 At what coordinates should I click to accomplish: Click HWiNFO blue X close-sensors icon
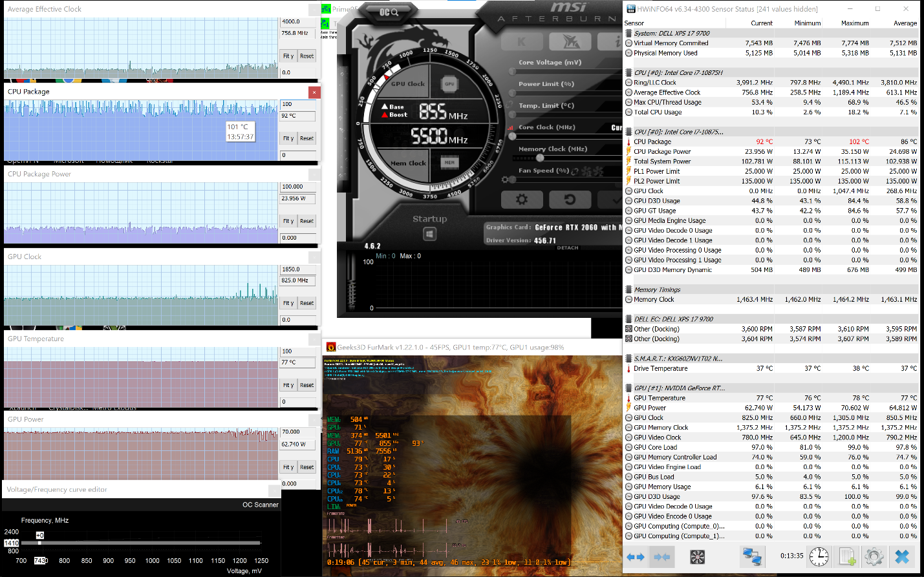click(x=902, y=556)
